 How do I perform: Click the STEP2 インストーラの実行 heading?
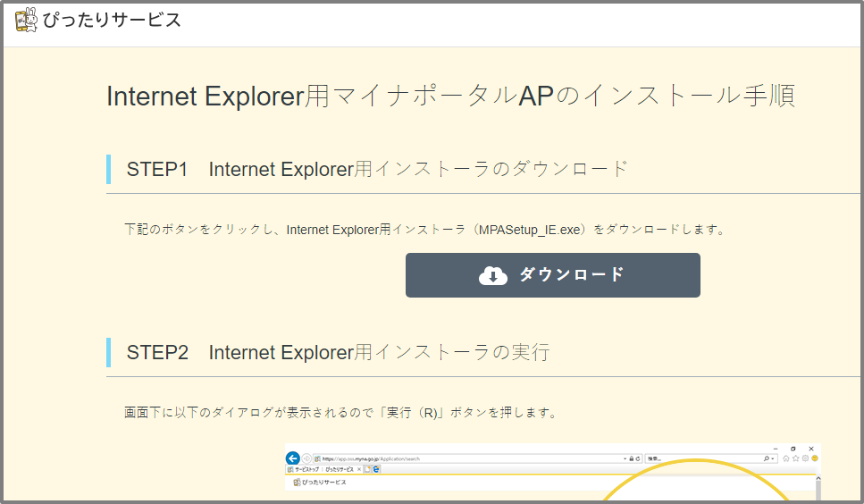pos(339,352)
